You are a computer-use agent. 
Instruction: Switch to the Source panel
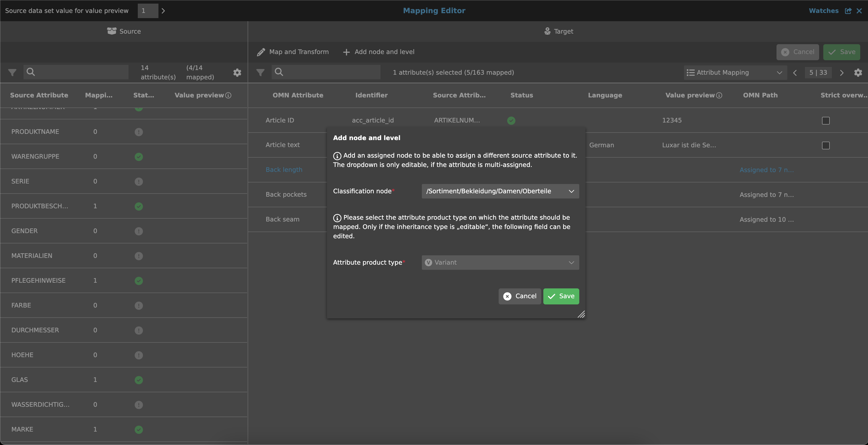pos(124,31)
